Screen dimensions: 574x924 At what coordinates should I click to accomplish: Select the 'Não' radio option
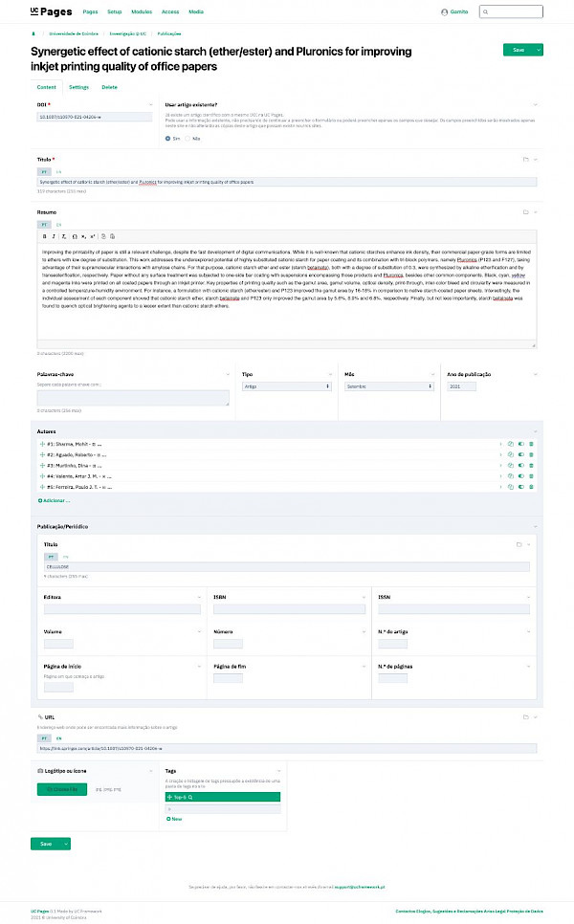[x=188, y=138]
